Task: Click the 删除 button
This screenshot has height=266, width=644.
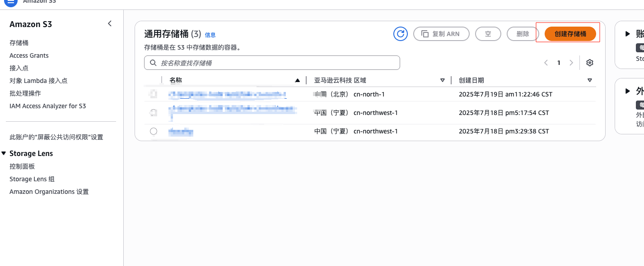Action: [x=523, y=34]
